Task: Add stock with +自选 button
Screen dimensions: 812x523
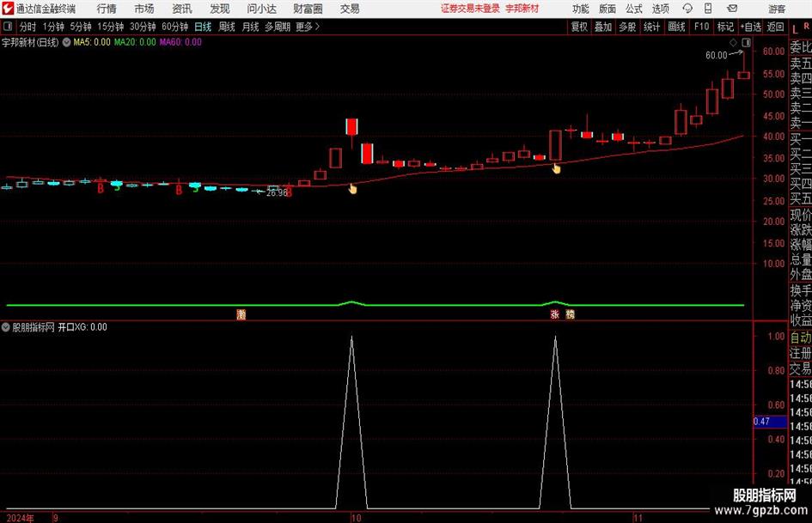Action: tap(751, 27)
